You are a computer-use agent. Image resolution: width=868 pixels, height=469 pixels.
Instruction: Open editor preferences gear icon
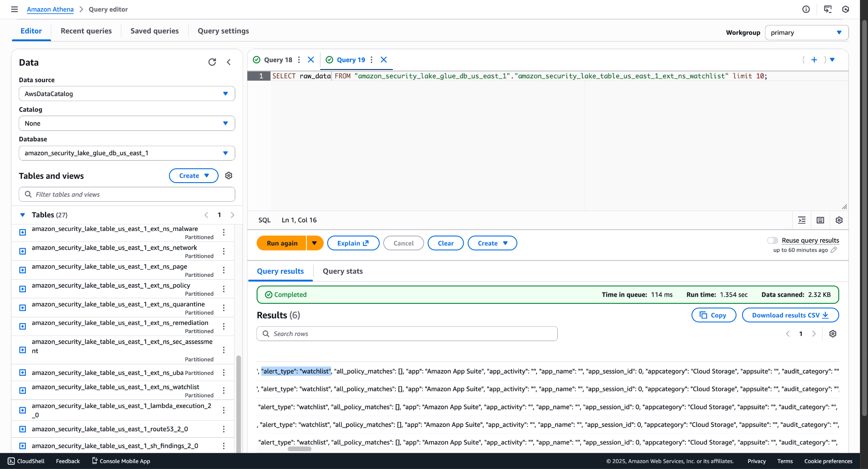tap(839, 220)
